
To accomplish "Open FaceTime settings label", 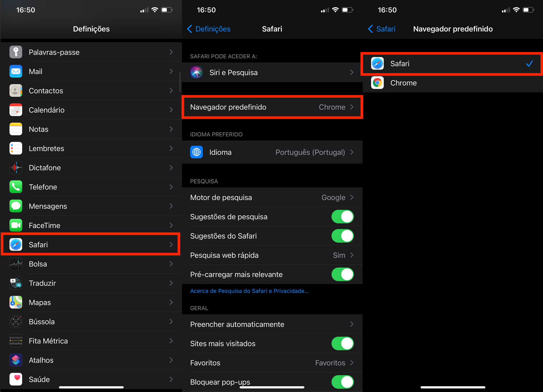I will click(x=45, y=225).
